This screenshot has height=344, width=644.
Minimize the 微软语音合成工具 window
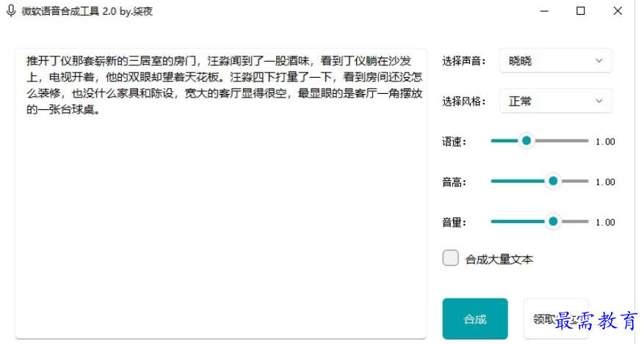click(544, 11)
